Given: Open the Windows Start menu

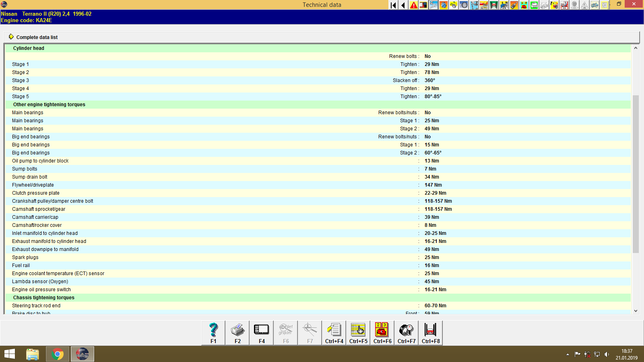Looking at the screenshot, I should (9, 354).
